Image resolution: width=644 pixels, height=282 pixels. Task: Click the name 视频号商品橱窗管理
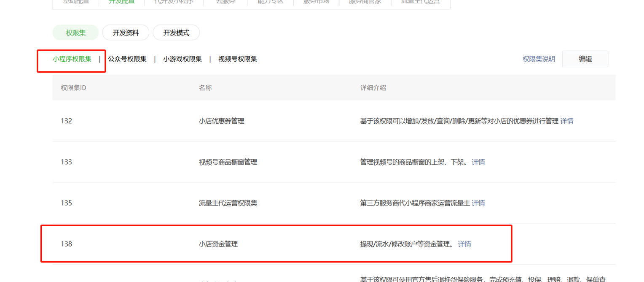pyautogui.click(x=228, y=162)
